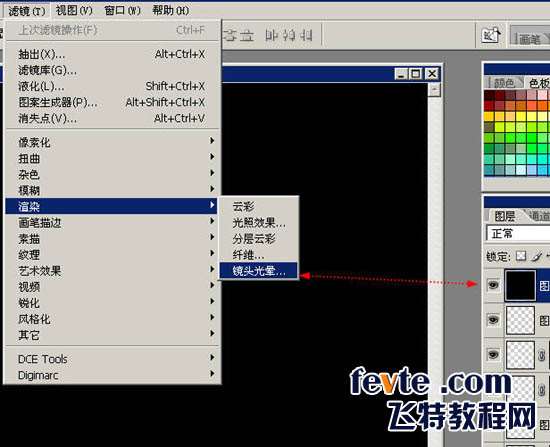Select 抽出(X)... in the filter menu

pyautogui.click(x=112, y=54)
